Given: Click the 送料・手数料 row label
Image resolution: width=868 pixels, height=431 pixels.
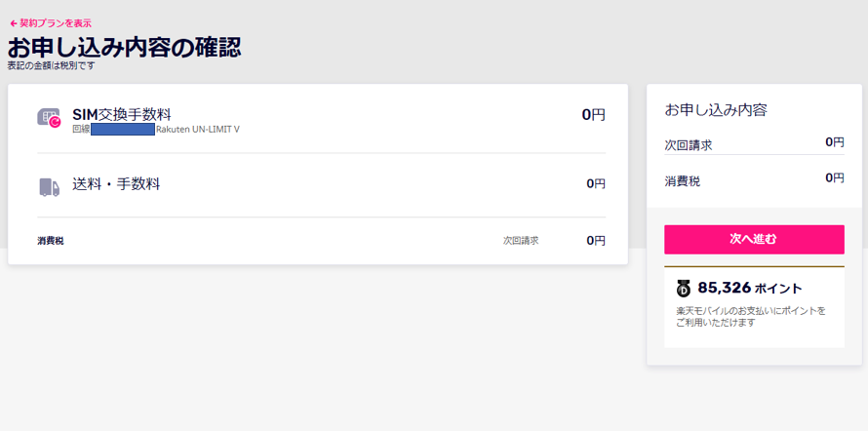Looking at the screenshot, I should (116, 183).
